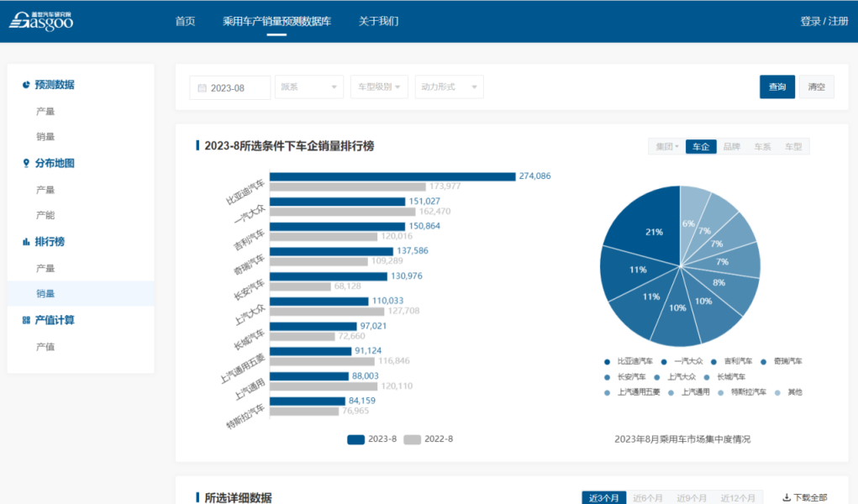Image resolution: width=858 pixels, height=504 pixels.
Task: Click 比亚迪汽车 bar showing 274,086
Action: (392, 176)
